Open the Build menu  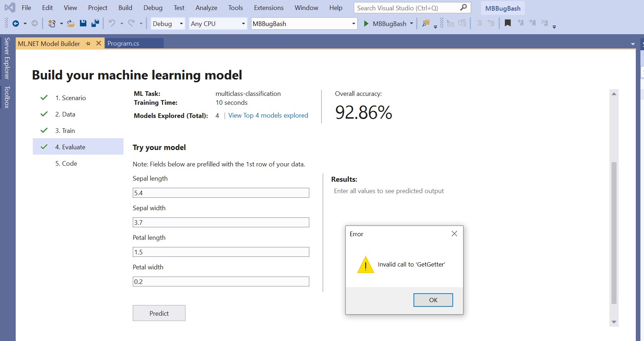tap(125, 7)
